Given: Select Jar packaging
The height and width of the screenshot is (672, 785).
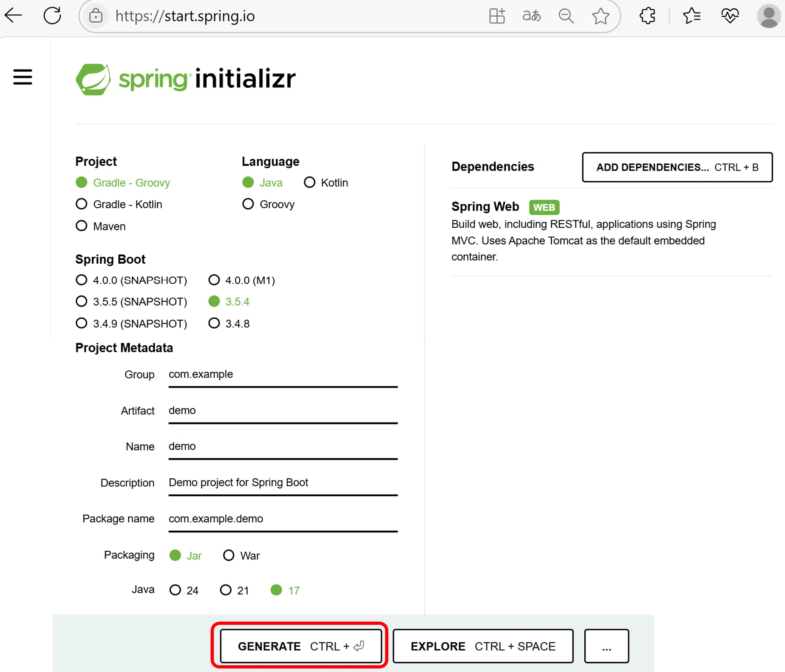Looking at the screenshot, I should coord(185,555).
